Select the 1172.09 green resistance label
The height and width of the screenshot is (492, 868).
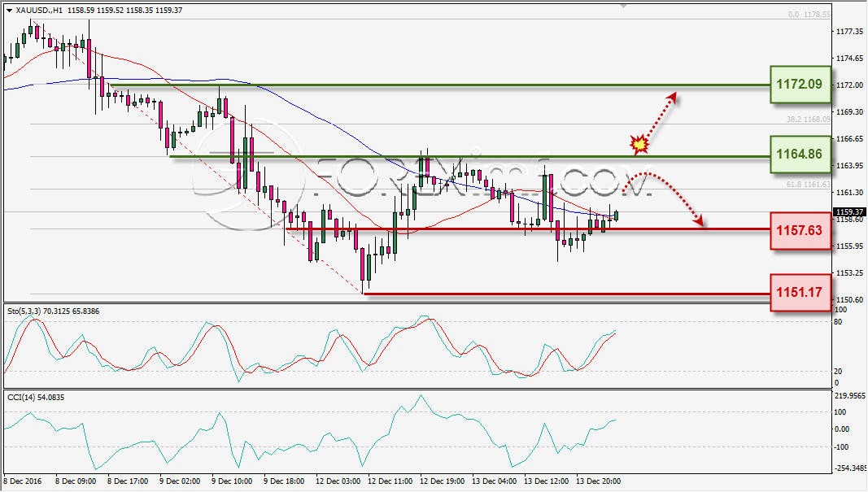[x=800, y=85]
